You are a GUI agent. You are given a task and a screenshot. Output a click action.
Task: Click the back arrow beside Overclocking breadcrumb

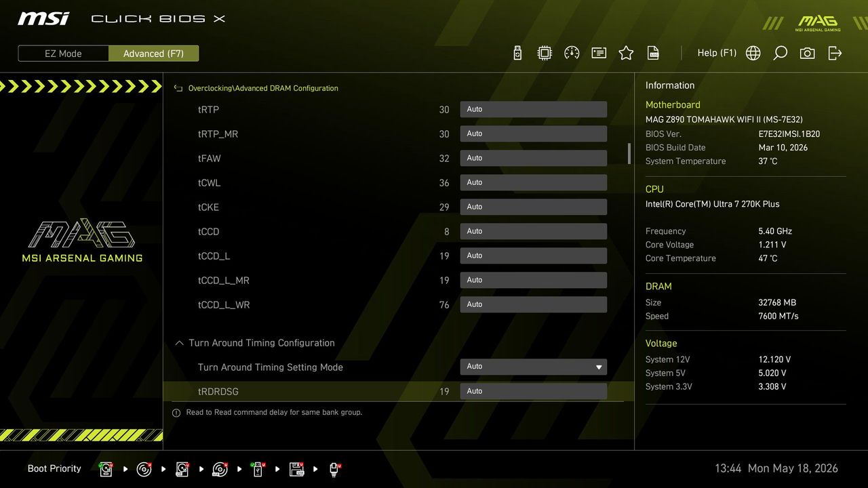[x=179, y=88]
